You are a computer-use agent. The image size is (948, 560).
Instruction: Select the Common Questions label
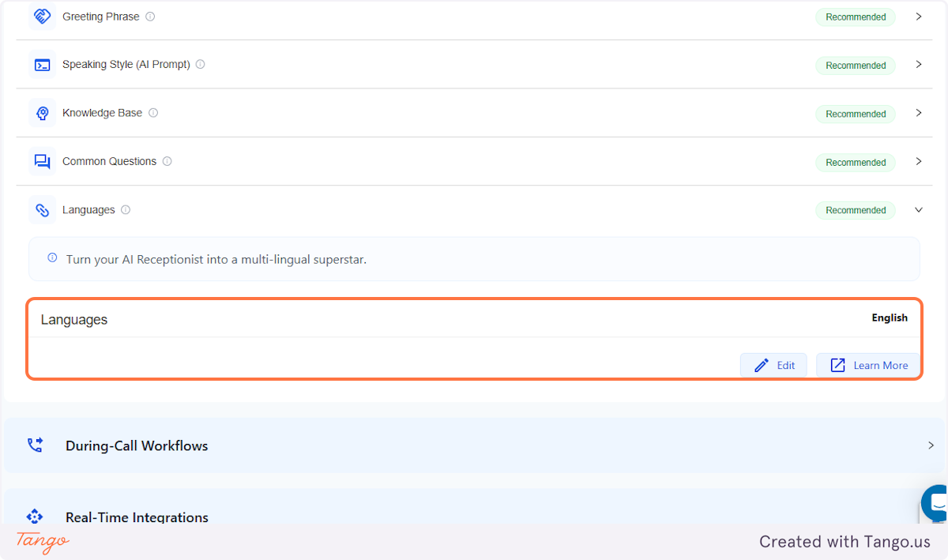[x=110, y=161]
